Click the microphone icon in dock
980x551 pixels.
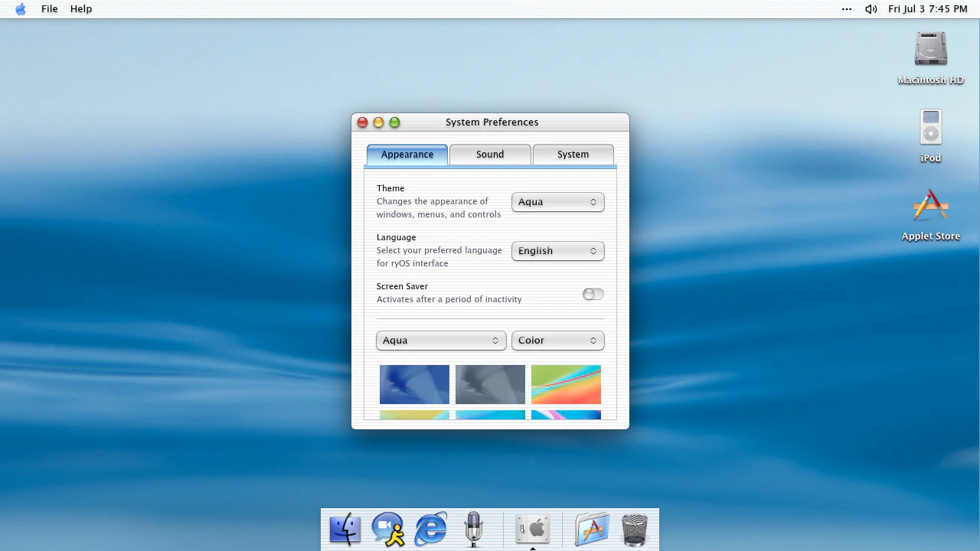pyautogui.click(x=473, y=529)
